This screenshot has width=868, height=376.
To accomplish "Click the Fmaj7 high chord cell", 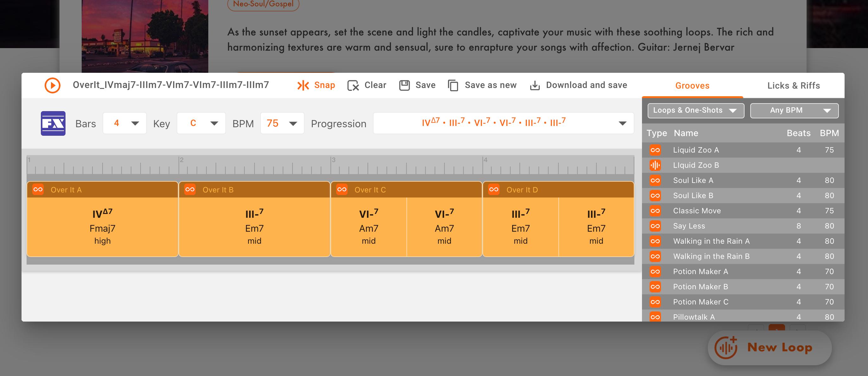I will pos(103,228).
